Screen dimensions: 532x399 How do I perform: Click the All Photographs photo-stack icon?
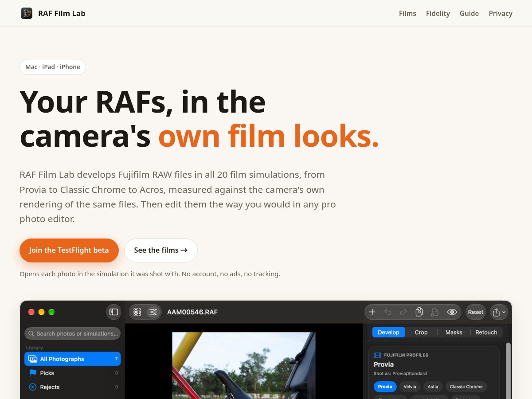(33, 359)
